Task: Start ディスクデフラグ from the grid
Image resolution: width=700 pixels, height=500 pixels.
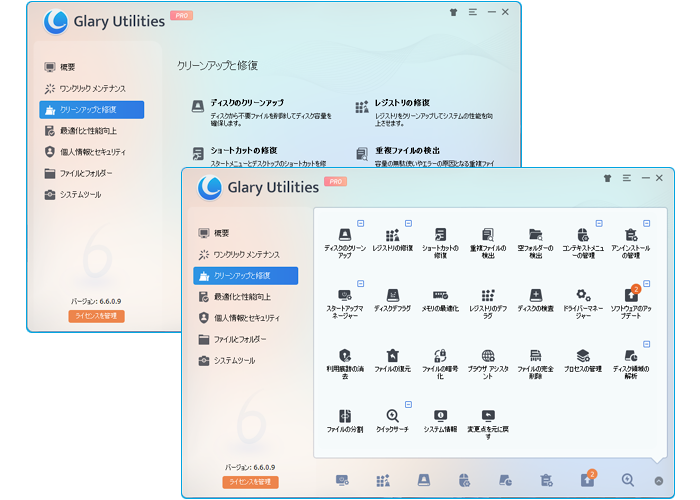Action: [x=392, y=300]
